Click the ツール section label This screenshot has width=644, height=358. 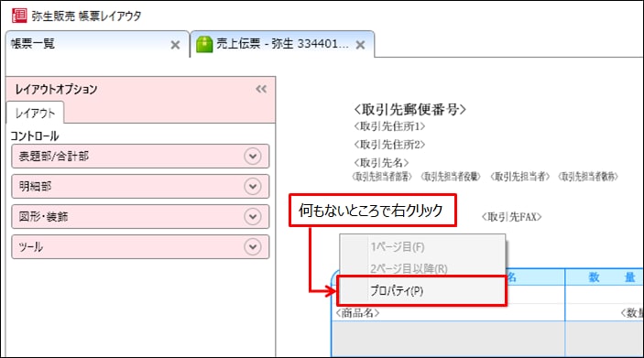[31, 246]
